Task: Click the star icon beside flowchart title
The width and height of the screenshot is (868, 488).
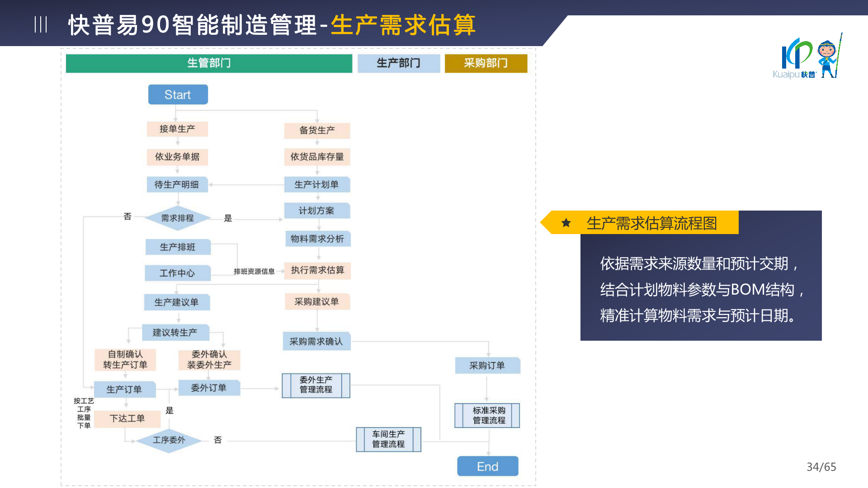Action: (566, 223)
